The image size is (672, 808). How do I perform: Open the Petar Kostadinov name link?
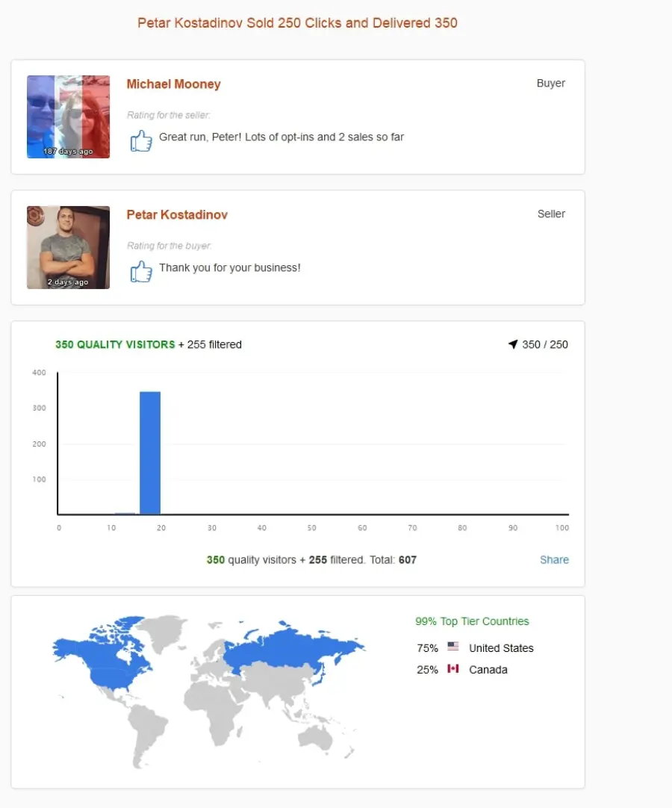coord(177,215)
